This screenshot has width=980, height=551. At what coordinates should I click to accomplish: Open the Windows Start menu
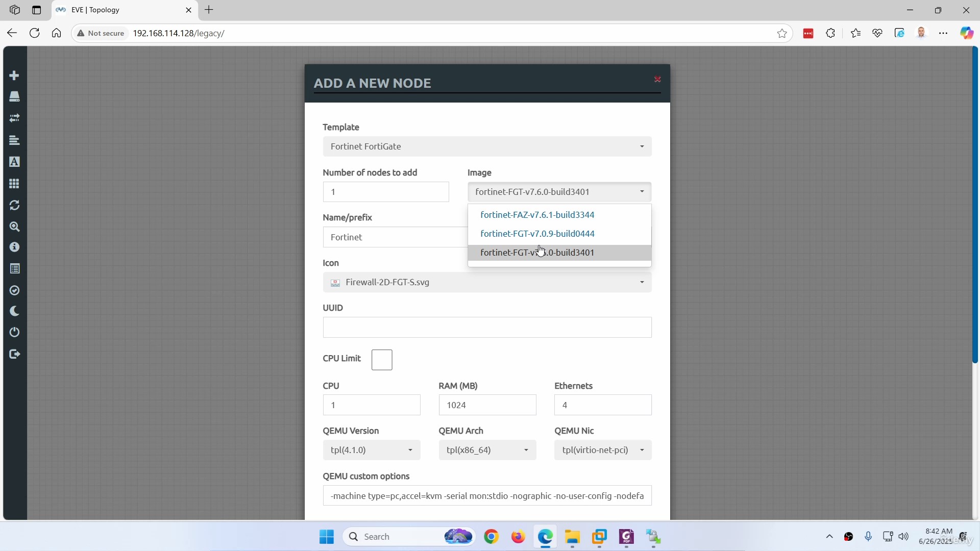point(327,537)
